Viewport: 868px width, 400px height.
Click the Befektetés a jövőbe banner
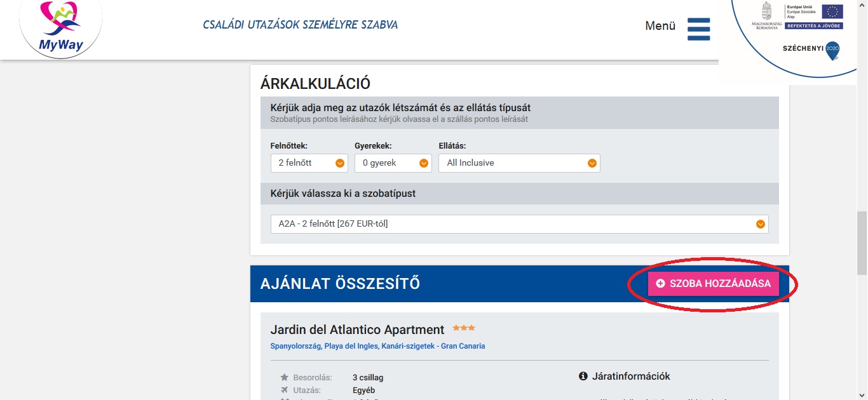point(814,26)
